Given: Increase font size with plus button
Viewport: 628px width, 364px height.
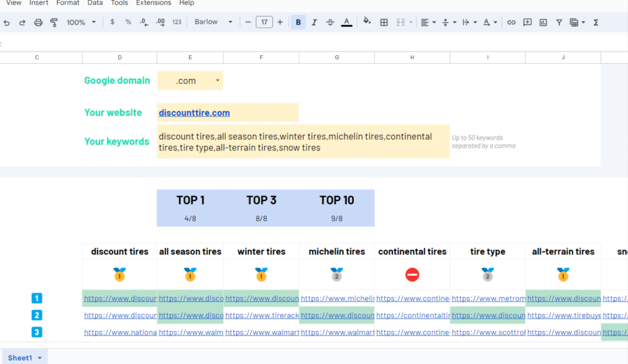Looking at the screenshot, I should point(280,22).
